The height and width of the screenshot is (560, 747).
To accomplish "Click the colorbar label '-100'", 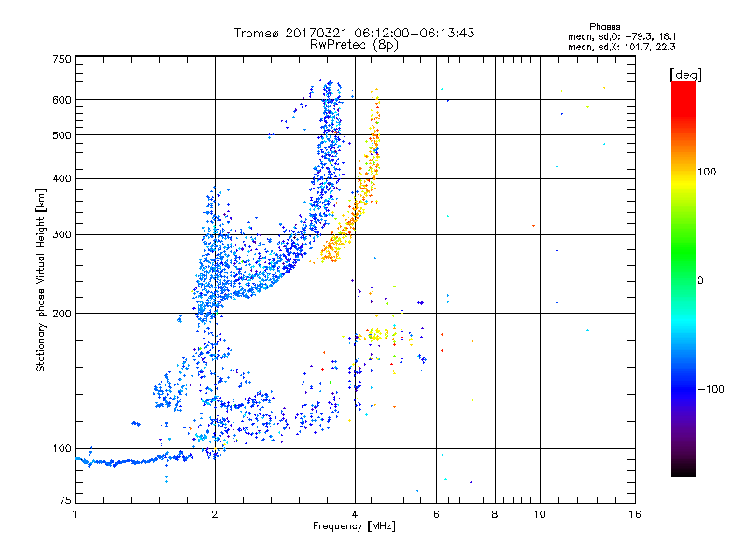I will tap(712, 389).
